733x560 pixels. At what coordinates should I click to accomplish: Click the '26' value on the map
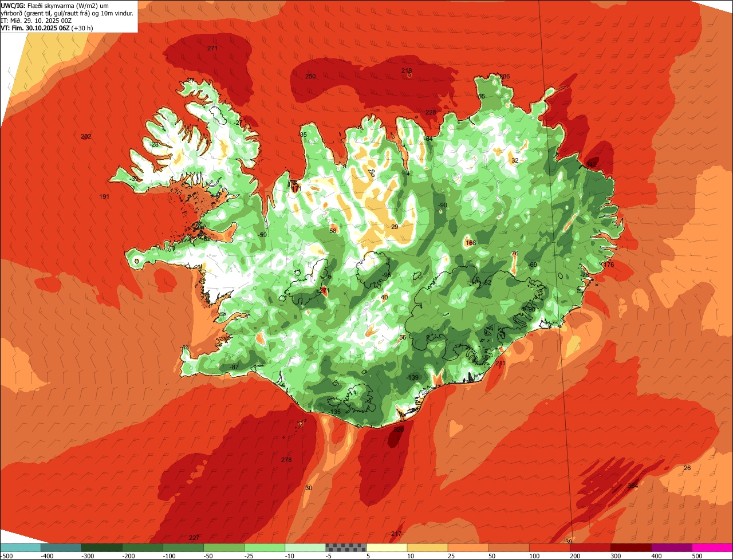(x=687, y=468)
